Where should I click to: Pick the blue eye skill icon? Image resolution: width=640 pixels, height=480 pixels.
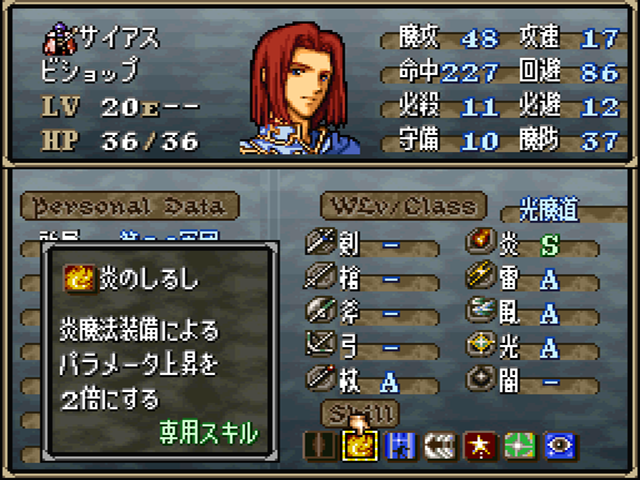pyautogui.click(x=560, y=446)
